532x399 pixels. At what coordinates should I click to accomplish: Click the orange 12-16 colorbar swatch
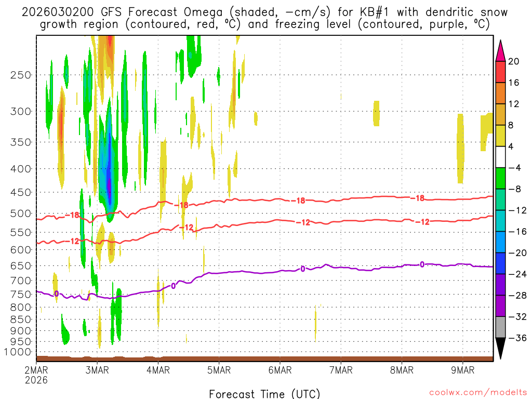pos(500,94)
